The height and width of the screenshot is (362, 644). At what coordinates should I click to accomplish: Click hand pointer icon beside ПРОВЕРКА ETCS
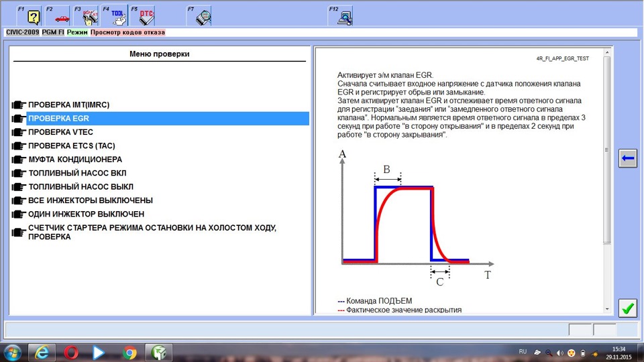pos(19,146)
